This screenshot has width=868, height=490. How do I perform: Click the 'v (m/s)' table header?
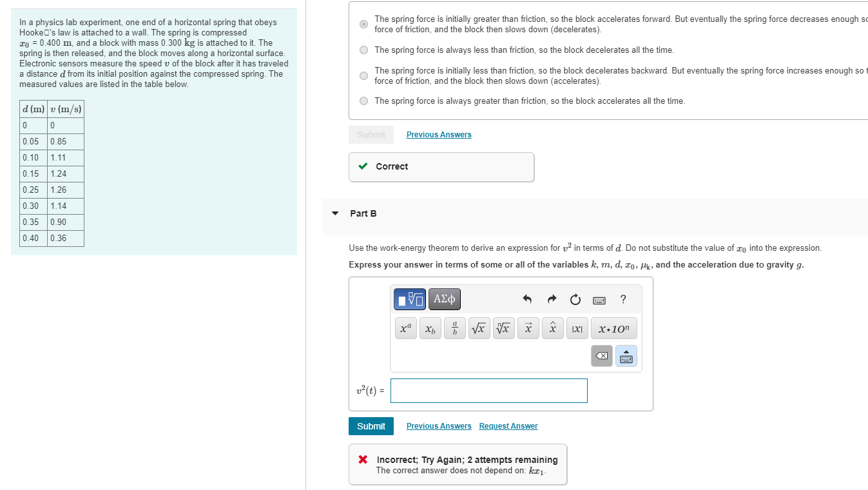(x=66, y=109)
